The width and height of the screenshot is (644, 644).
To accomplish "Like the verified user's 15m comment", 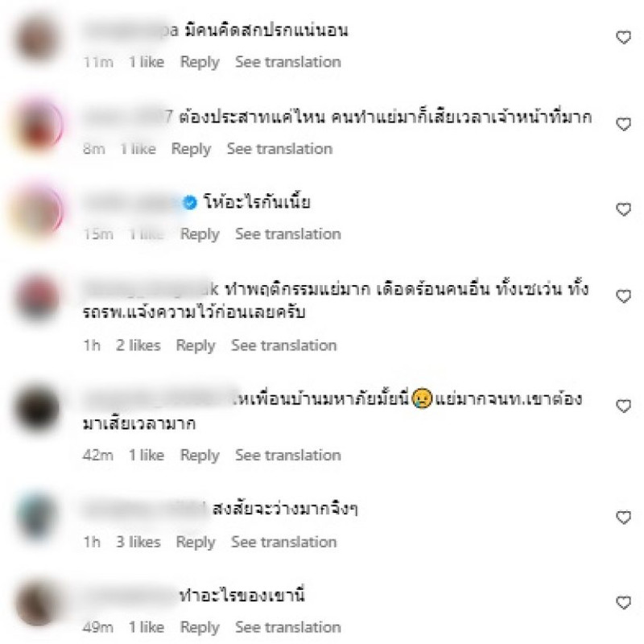I will click(x=623, y=209).
